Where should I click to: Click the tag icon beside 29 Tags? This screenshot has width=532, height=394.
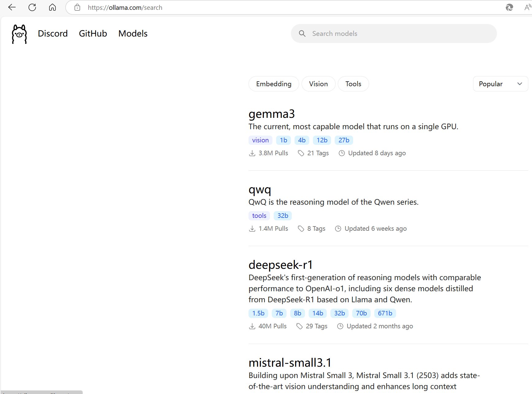point(299,326)
